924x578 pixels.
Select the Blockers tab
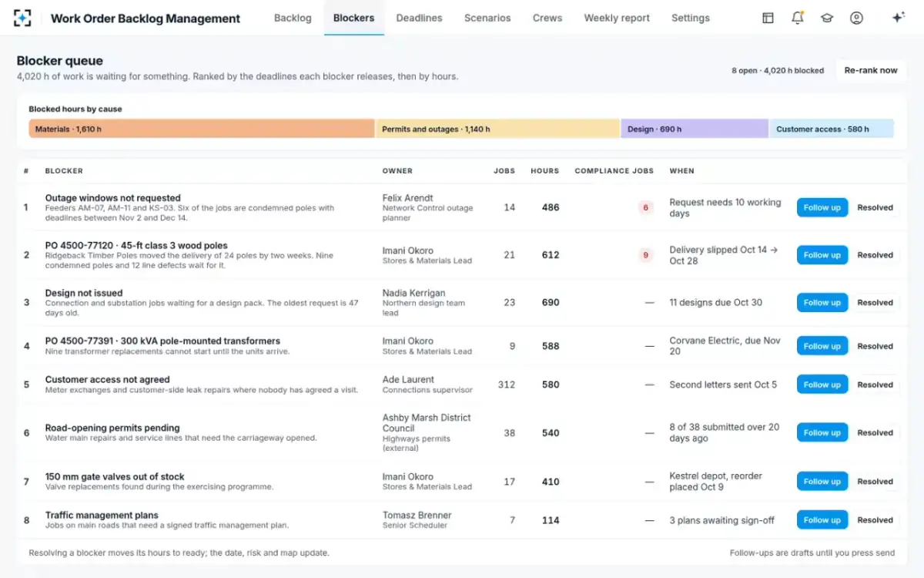pos(354,18)
